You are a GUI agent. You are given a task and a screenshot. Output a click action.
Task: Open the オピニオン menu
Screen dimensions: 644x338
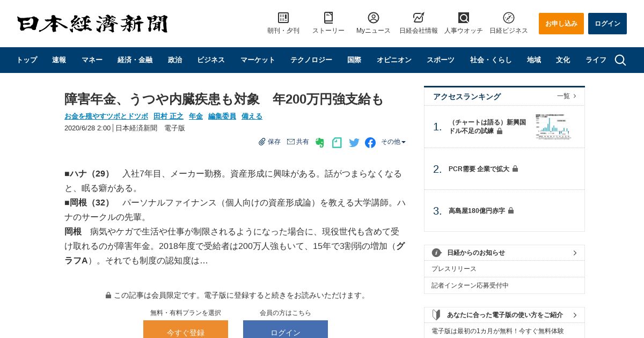394,60
